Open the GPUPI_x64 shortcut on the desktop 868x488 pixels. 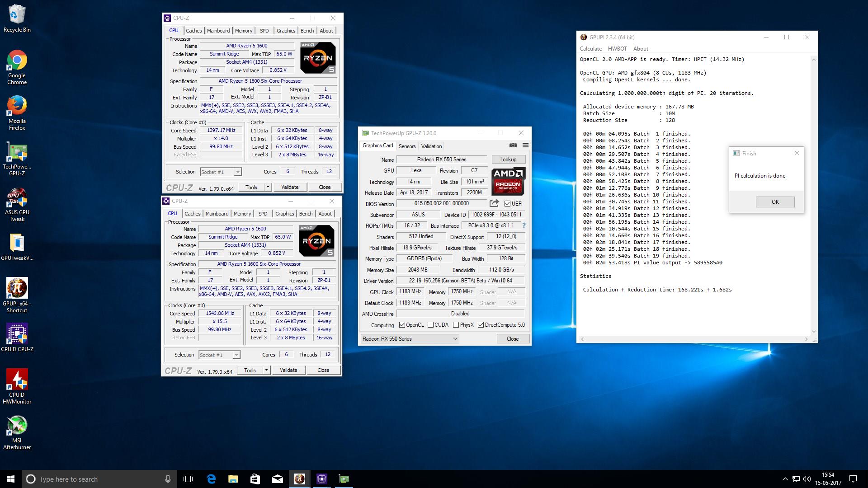17,295
